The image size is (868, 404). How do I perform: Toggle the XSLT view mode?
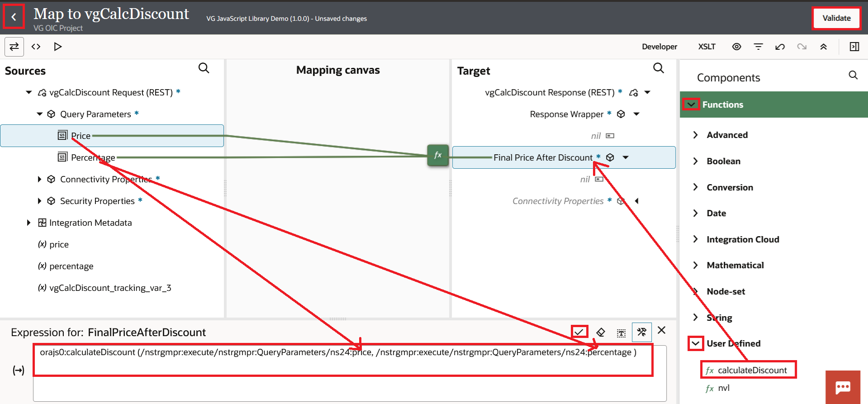(707, 47)
